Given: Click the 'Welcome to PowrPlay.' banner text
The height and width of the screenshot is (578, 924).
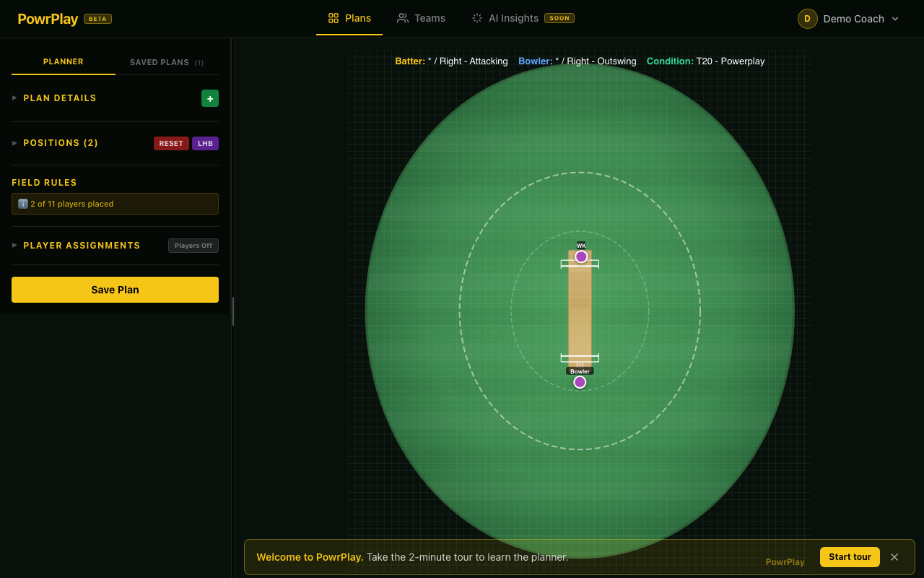Looking at the screenshot, I should coord(310,557).
